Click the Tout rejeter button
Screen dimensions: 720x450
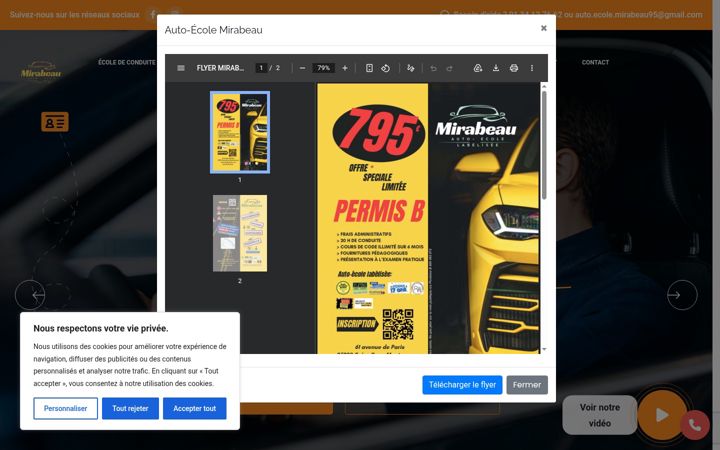tap(130, 408)
